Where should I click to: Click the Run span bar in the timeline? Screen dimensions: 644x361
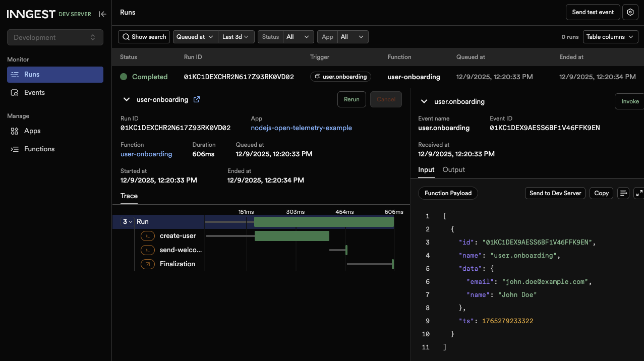(323, 221)
